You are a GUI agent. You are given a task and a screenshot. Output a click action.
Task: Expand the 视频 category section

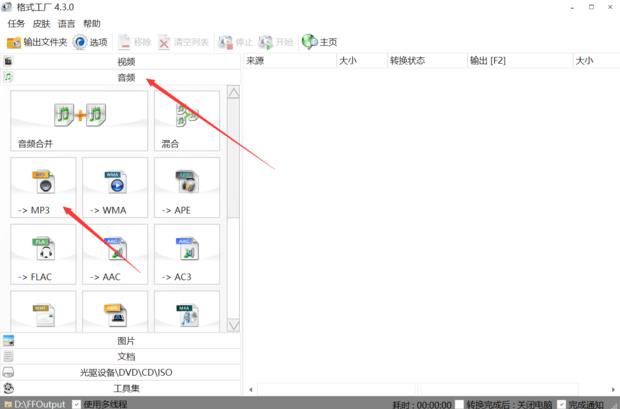(x=125, y=61)
